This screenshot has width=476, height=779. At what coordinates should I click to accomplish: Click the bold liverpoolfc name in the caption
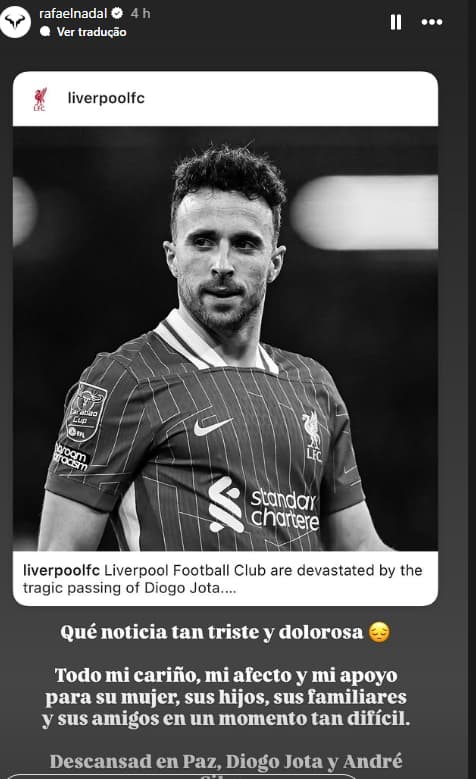[61, 570]
